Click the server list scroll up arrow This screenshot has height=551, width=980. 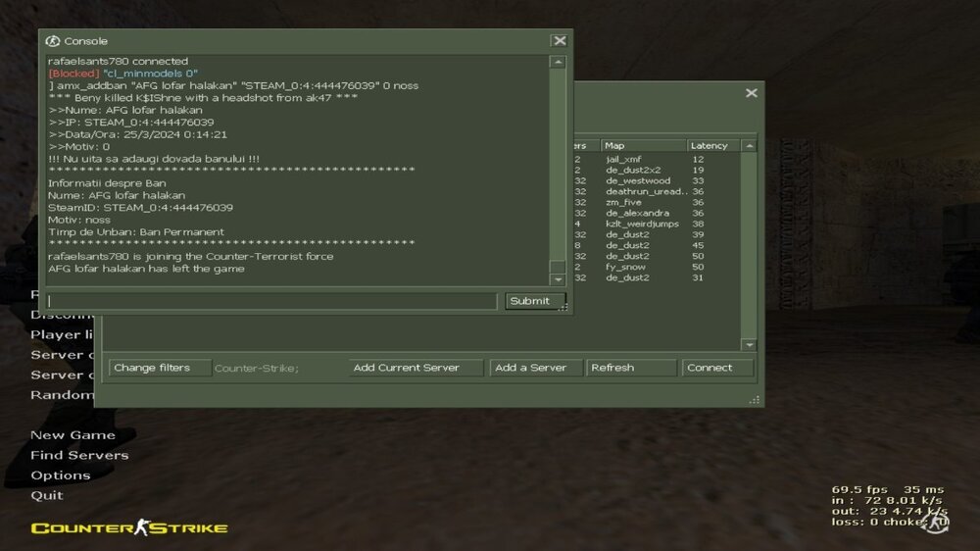coord(749,146)
